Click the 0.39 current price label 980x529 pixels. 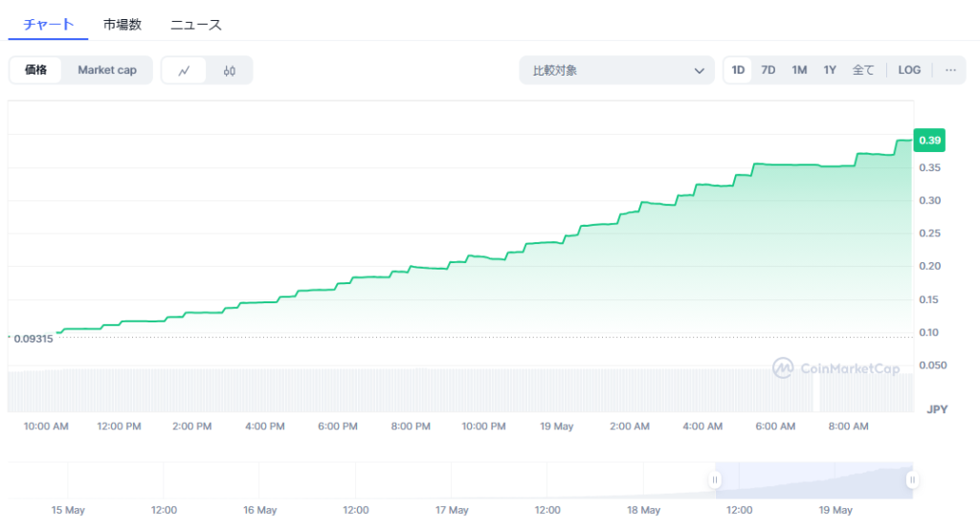pyautogui.click(x=929, y=141)
